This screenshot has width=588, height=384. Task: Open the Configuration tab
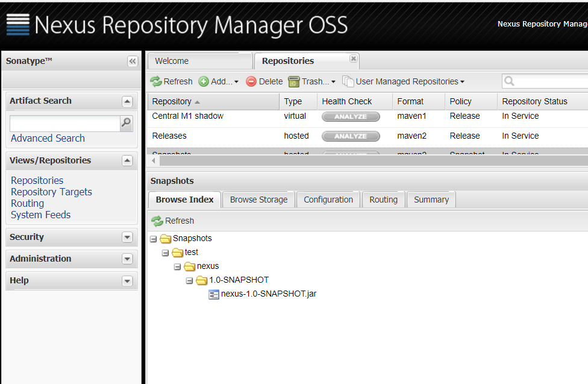[328, 200]
